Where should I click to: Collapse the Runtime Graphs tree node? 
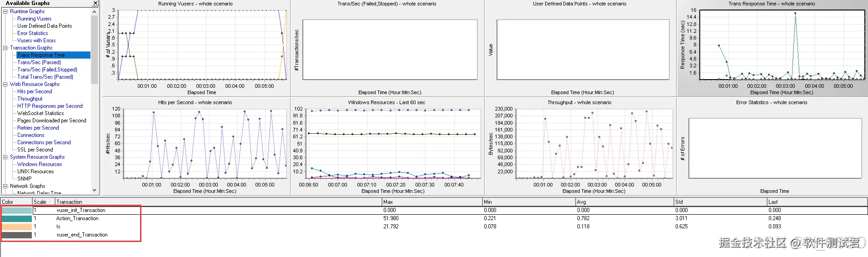click(5, 11)
